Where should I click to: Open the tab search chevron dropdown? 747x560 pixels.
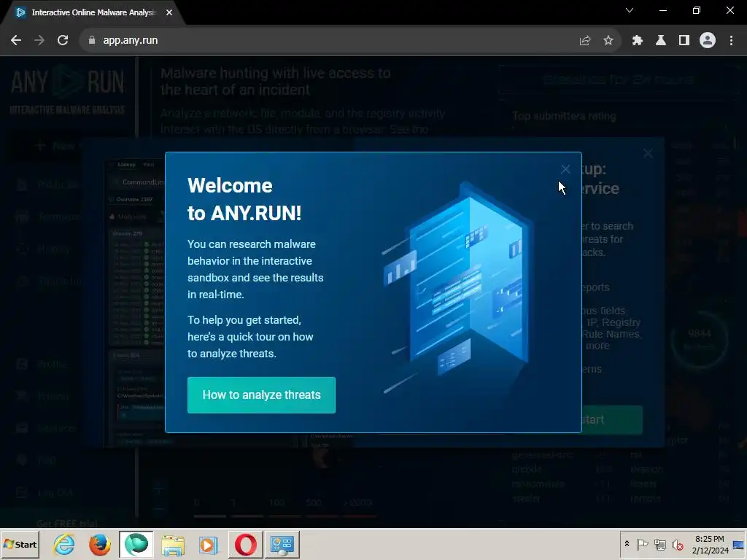(x=630, y=10)
